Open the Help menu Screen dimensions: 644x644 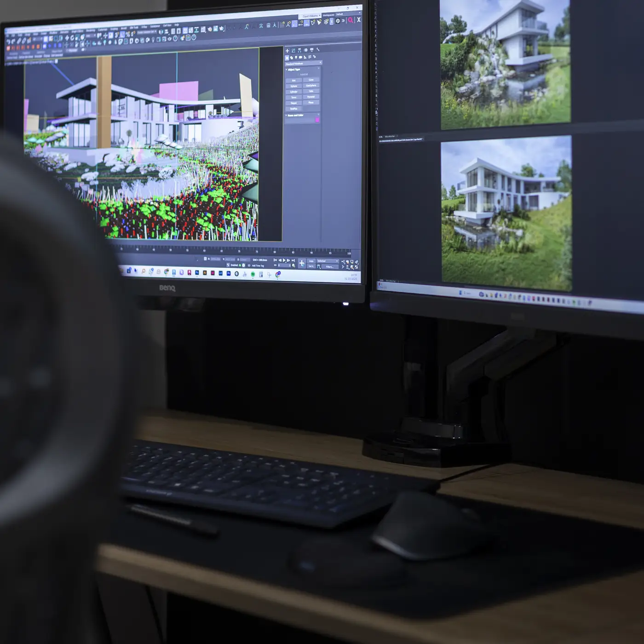(177, 25)
